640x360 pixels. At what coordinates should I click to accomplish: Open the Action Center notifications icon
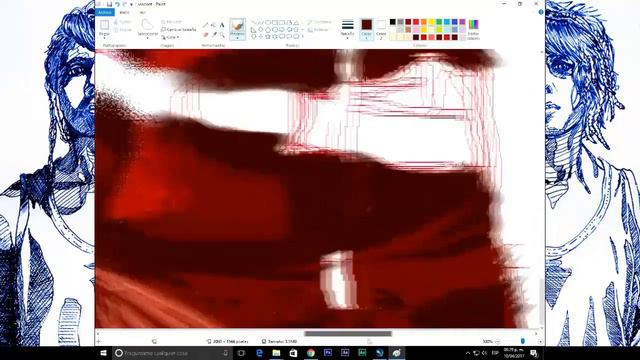(534, 353)
